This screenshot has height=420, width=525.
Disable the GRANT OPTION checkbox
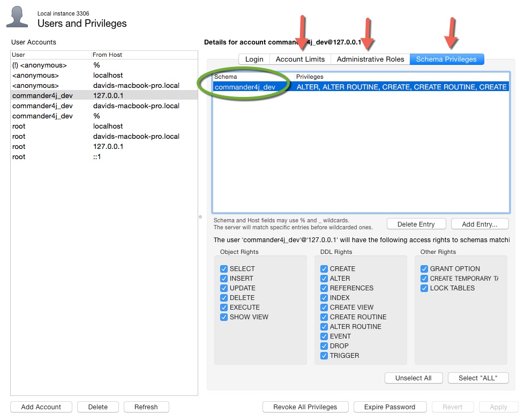pyautogui.click(x=425, y=269)
